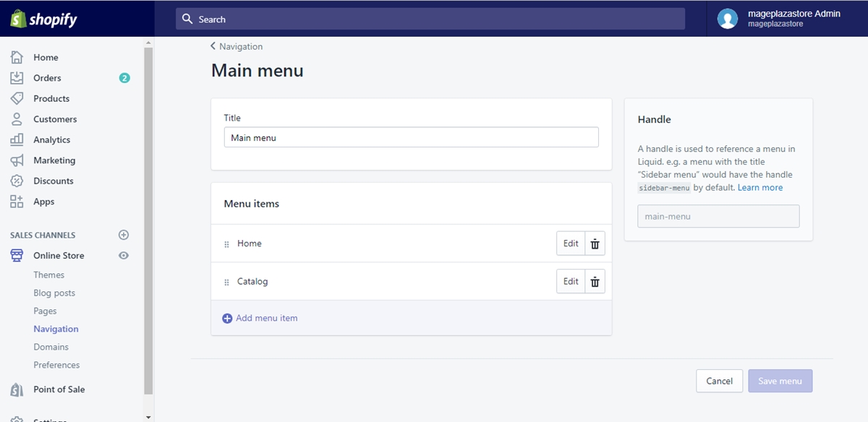Delete the Catalog menu item with trash icon
Viewport: 868px width, 422px height.
tap(595, 282)
